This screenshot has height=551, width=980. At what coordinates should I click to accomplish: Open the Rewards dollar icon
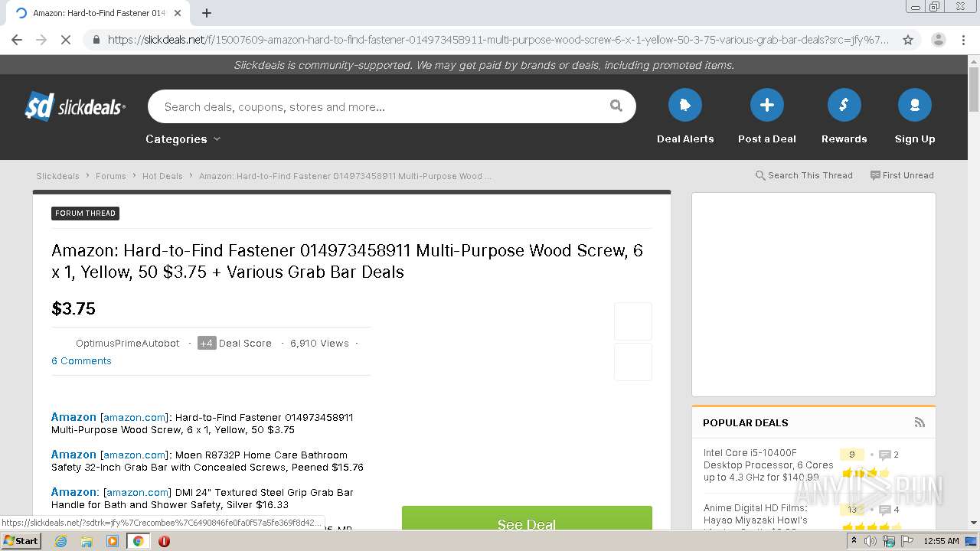844,105
